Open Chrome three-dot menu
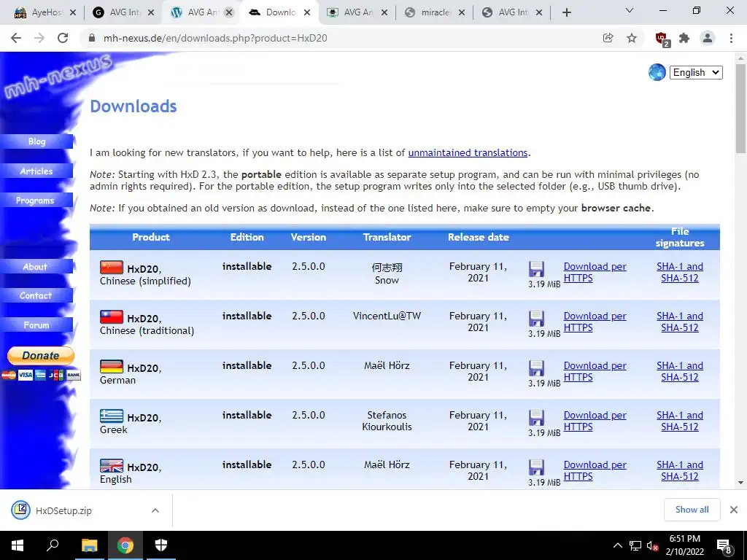Image resolution: width=747 pixels, height=560 pixels. (731, 38)
